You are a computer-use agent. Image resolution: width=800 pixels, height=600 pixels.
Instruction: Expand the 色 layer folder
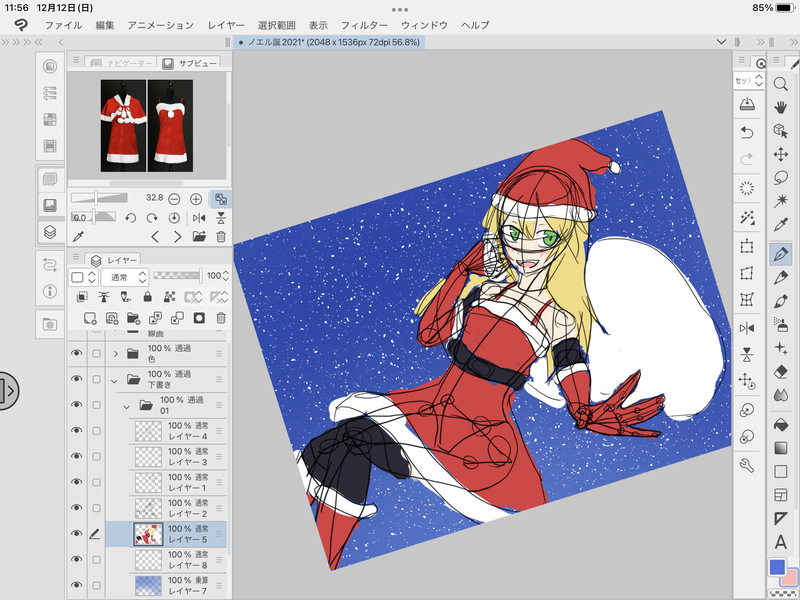tap(116, 353)
